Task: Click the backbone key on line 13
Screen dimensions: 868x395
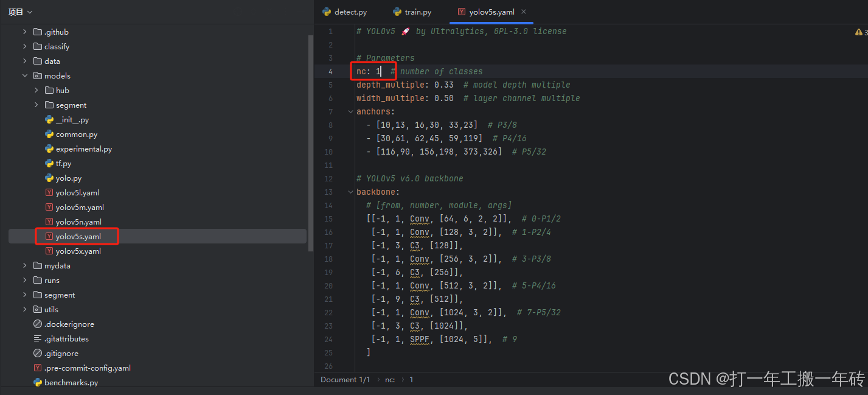Action: point(377,192)
